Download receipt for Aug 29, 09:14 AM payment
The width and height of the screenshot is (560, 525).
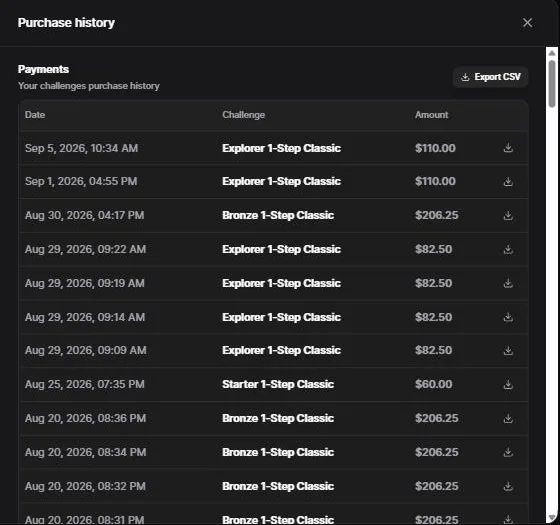[x=508, y=317]
